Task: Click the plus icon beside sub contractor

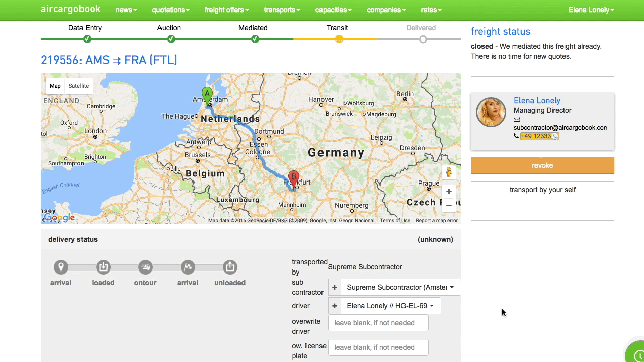Action: tap(335, 287)
